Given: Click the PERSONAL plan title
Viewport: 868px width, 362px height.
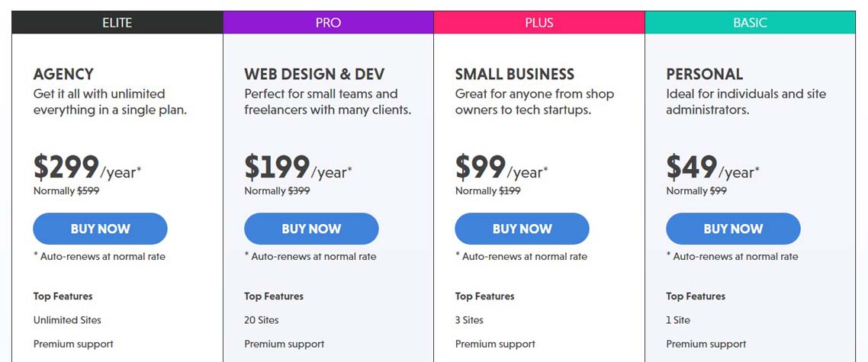Looking at the screenshot, I should pos(705,74).
